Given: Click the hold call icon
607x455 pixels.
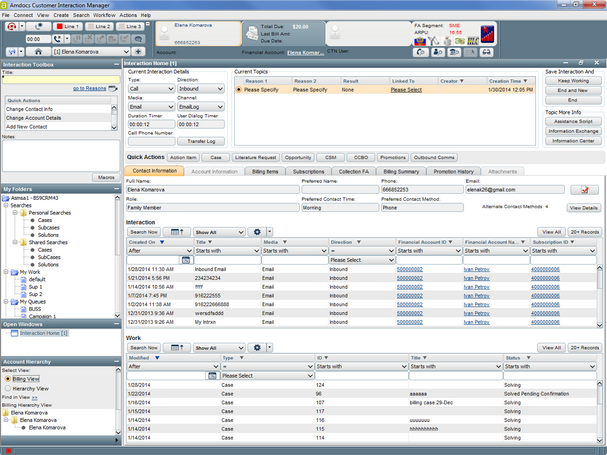Looking at the screenshot, I should tap(77, 39).
